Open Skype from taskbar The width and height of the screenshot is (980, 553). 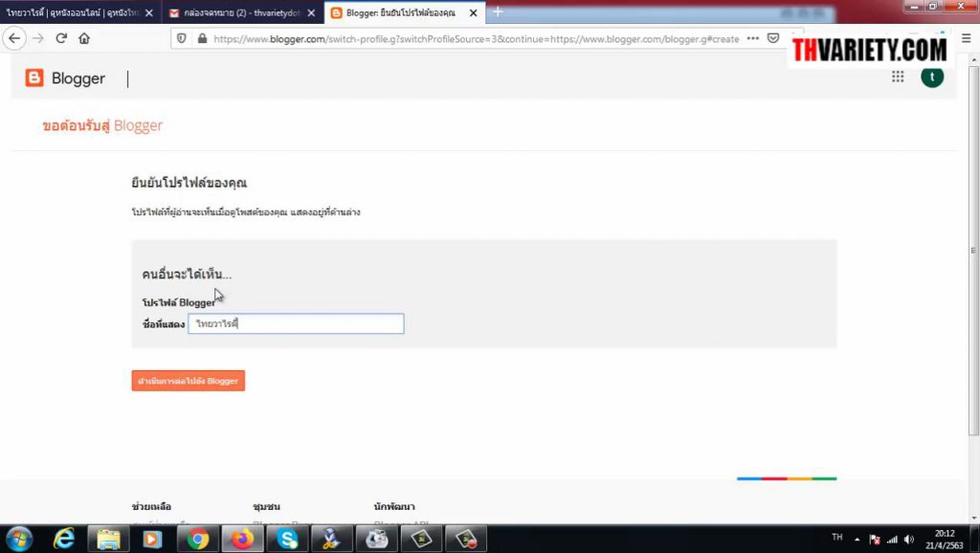coord(287,539)
